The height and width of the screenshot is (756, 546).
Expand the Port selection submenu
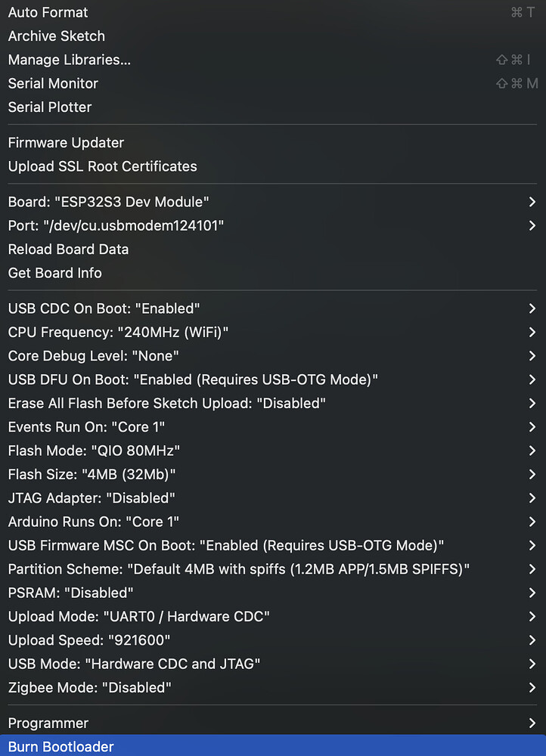(116, 225)
